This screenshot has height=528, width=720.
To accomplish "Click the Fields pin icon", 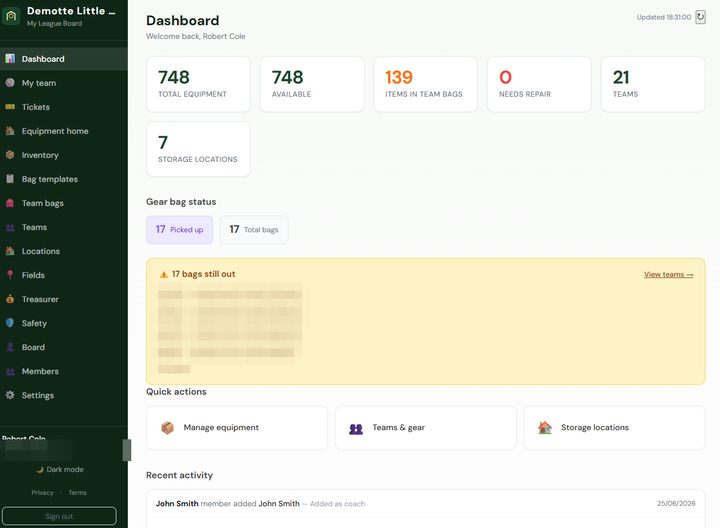I will 10,275.
